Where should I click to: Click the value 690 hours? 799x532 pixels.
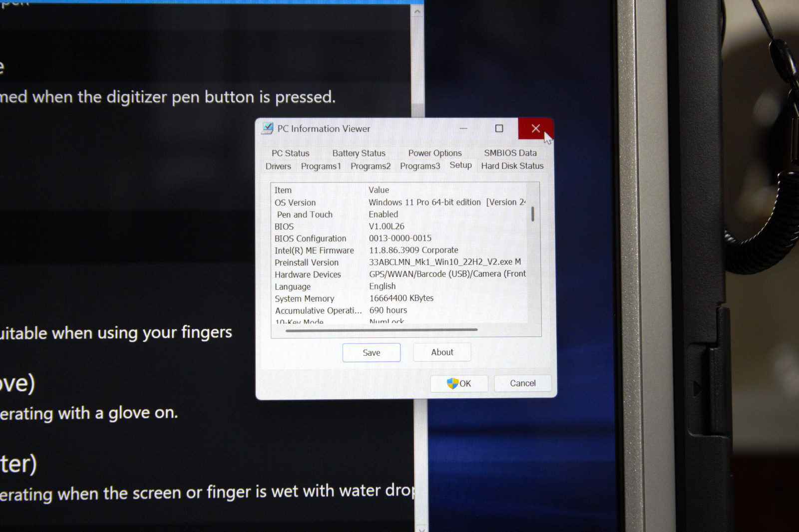pos(388,310)
